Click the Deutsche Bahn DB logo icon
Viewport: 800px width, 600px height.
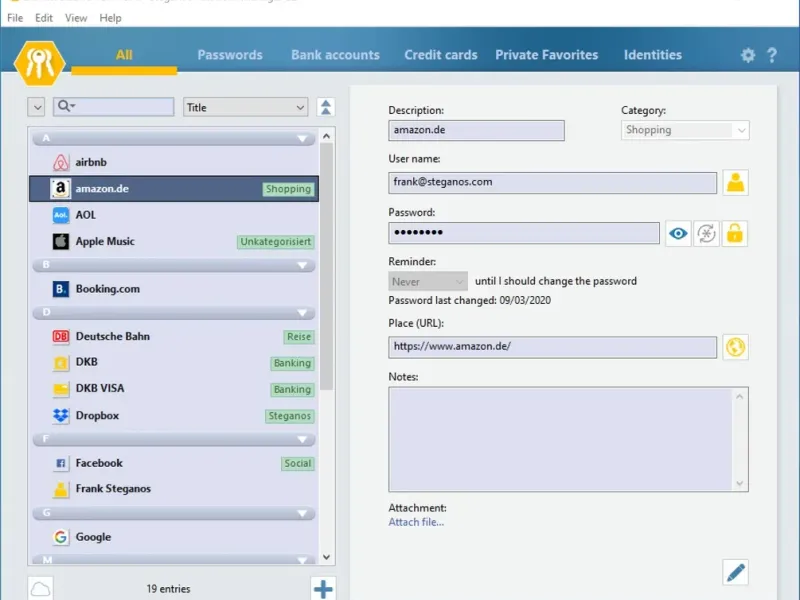pyautogui.click(x=61, y=336)
